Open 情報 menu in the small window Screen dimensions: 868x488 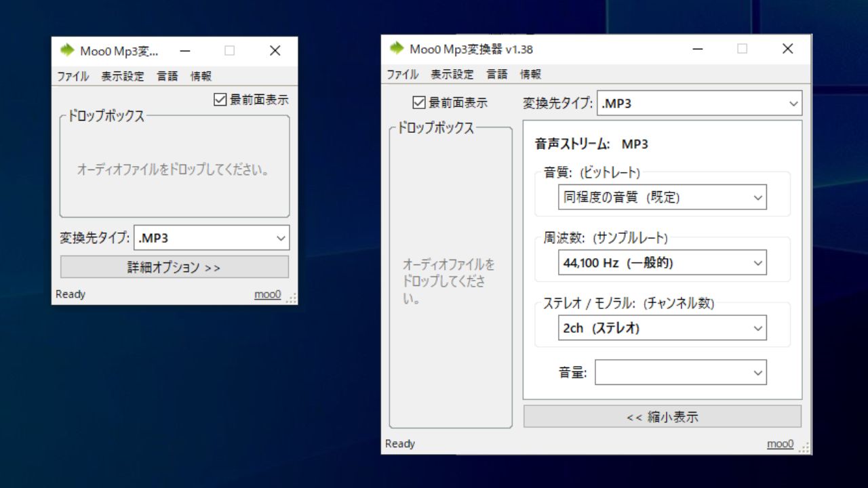point(201,77)
